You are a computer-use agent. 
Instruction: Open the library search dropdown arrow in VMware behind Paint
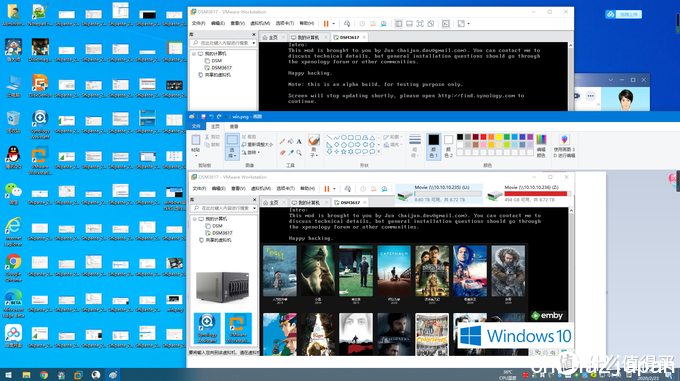tap(254, 43)
